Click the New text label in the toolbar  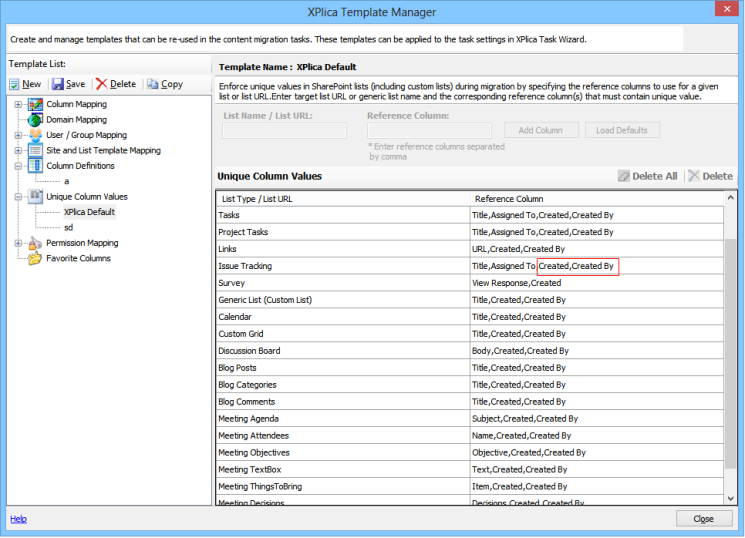[31, 84]
